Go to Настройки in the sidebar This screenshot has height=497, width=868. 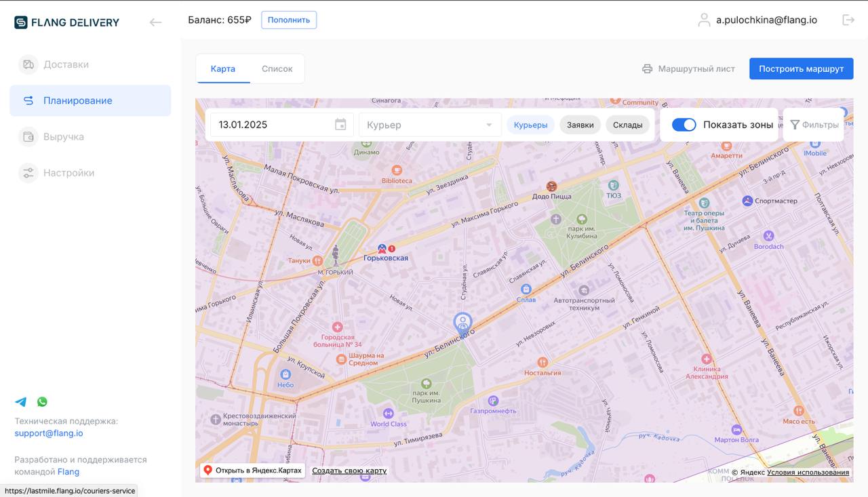68,173
